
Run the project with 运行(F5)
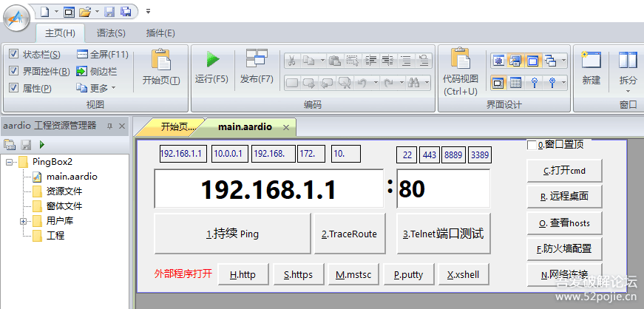(x=211, y=67)
